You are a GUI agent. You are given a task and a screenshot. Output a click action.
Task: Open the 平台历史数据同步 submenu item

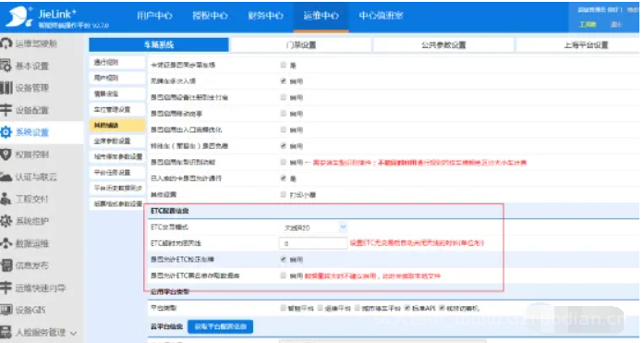117,188
